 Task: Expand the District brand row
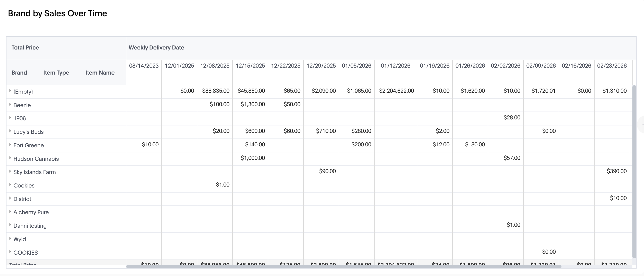pyautogui.click(x=10, y=198)
